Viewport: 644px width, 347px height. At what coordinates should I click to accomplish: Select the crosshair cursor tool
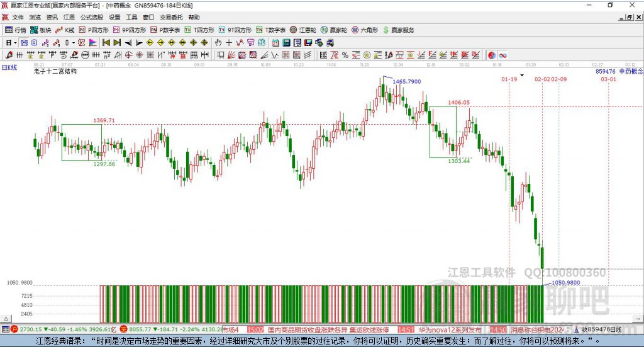229,43
